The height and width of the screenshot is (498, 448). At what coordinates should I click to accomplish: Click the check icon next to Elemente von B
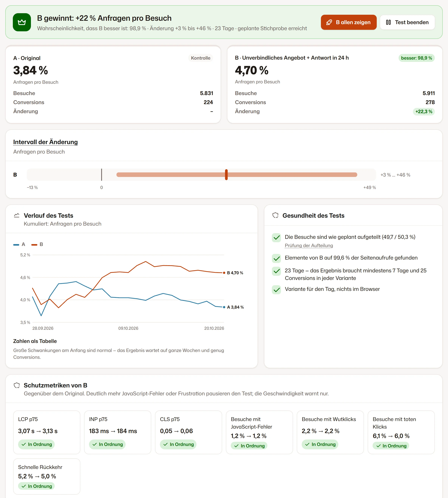276,258
